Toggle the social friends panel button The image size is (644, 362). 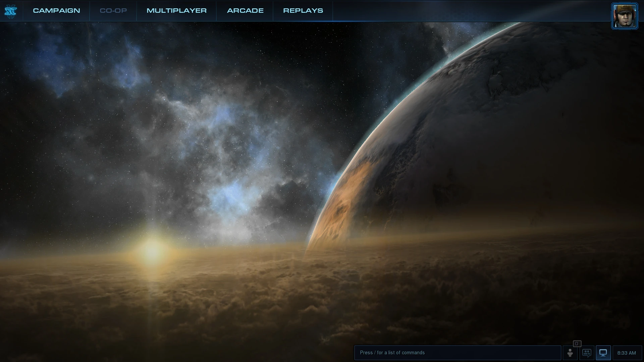pos(570,353)
